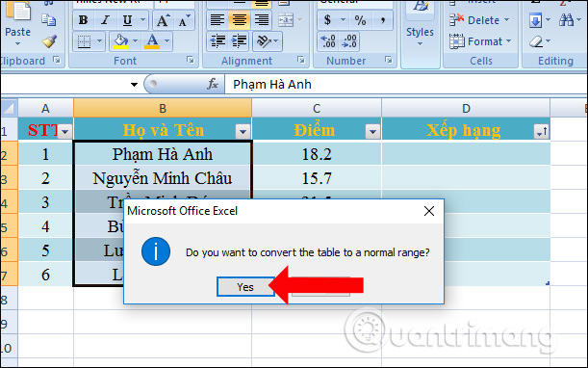588x368 pixels.
Task: Close the Microsoft Office Excel dialog
Action: pos(429,211)
